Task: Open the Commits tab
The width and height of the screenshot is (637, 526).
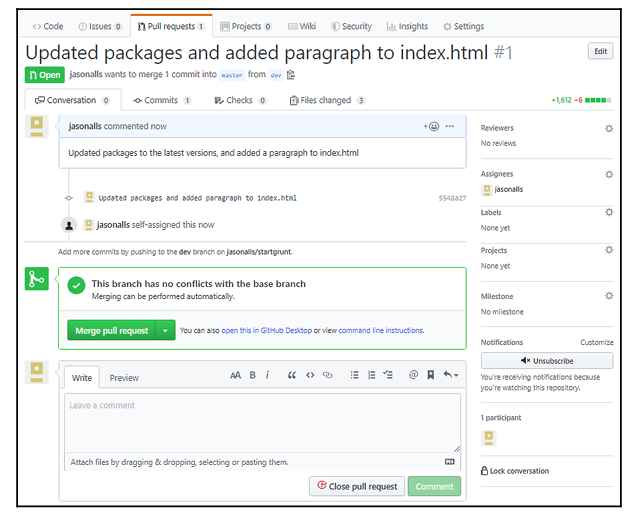Action: click(162, 100)
